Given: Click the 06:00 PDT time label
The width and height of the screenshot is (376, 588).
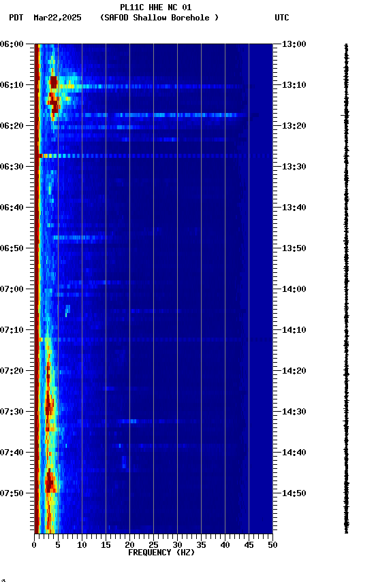Looking at the screenshot, I should point(12,44).
